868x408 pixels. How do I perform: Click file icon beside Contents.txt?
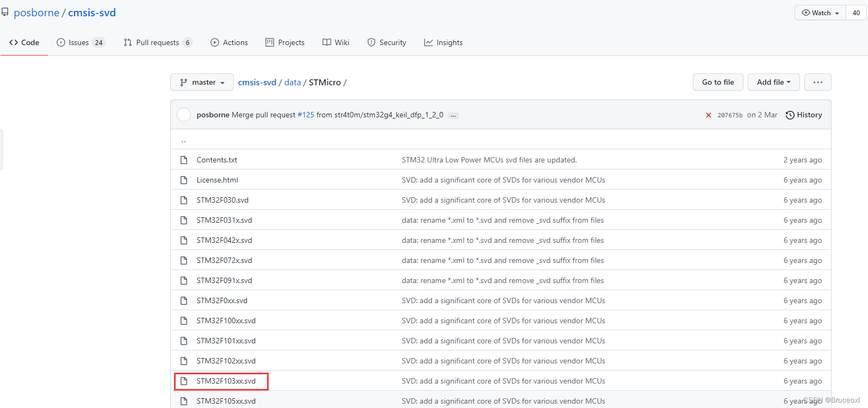tap(184, 160)
